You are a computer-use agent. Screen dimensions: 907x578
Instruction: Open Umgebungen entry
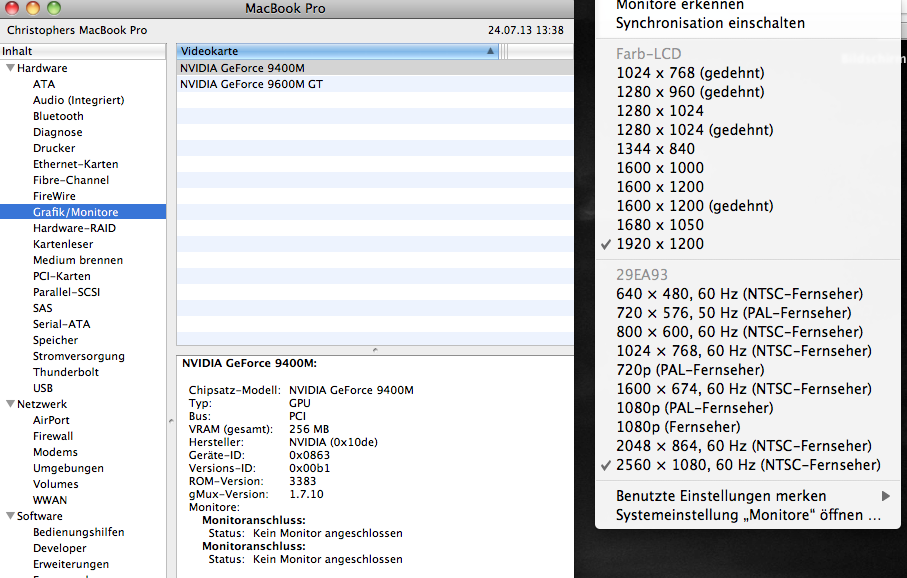(x=68, y=468)
